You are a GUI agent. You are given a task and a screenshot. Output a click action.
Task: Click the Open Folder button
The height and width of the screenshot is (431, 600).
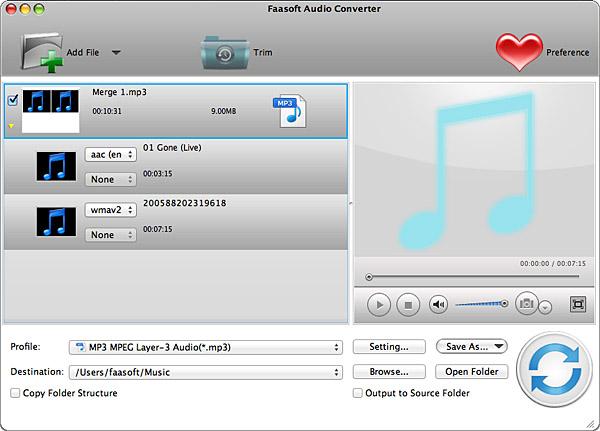point(472,372)
